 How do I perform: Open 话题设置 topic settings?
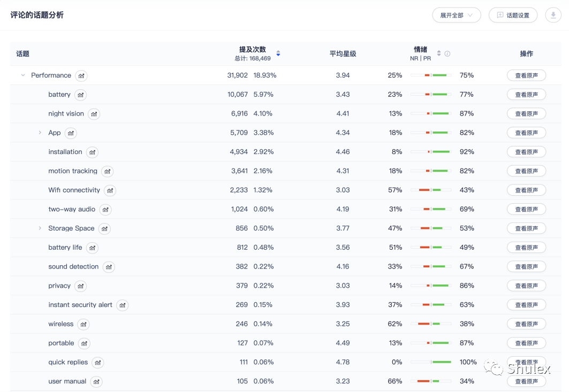(x=513, y=15)
